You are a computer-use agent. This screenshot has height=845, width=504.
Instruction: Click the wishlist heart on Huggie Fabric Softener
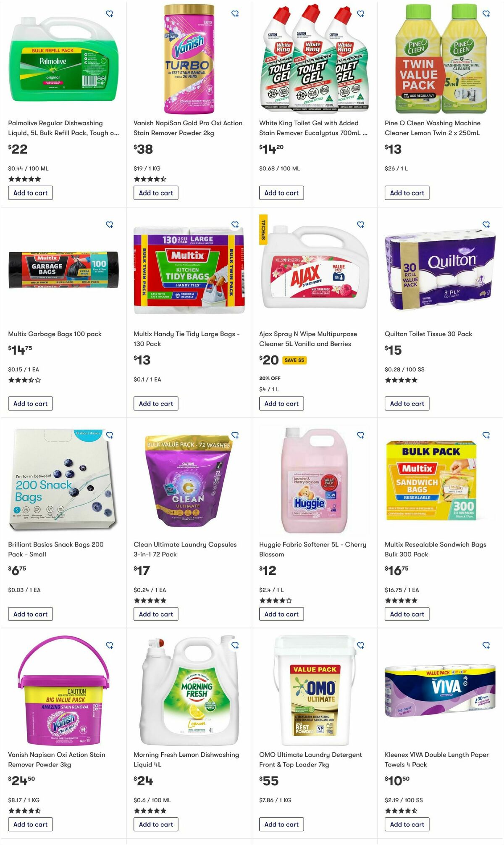[x=361, y=436]
